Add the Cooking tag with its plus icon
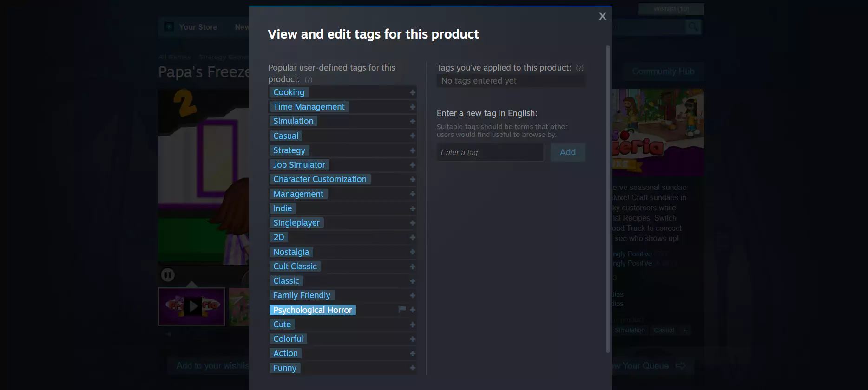The image size is (868, 390). [412, 92]
